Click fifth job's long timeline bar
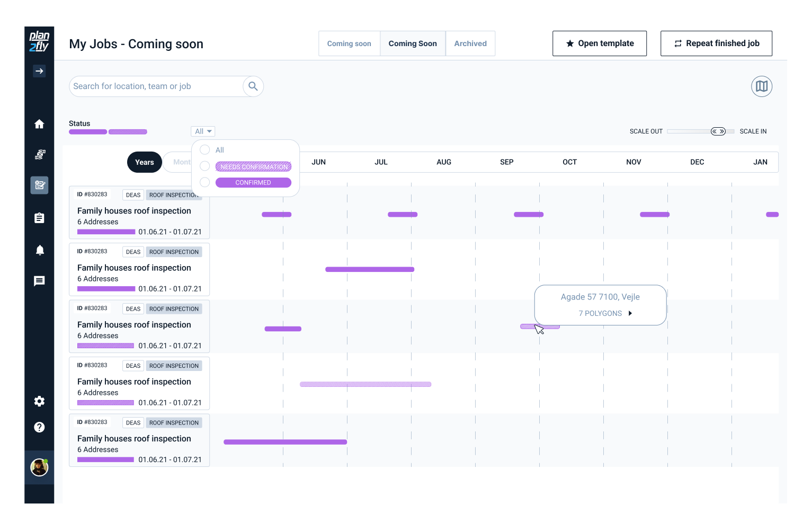 point(285,442)
